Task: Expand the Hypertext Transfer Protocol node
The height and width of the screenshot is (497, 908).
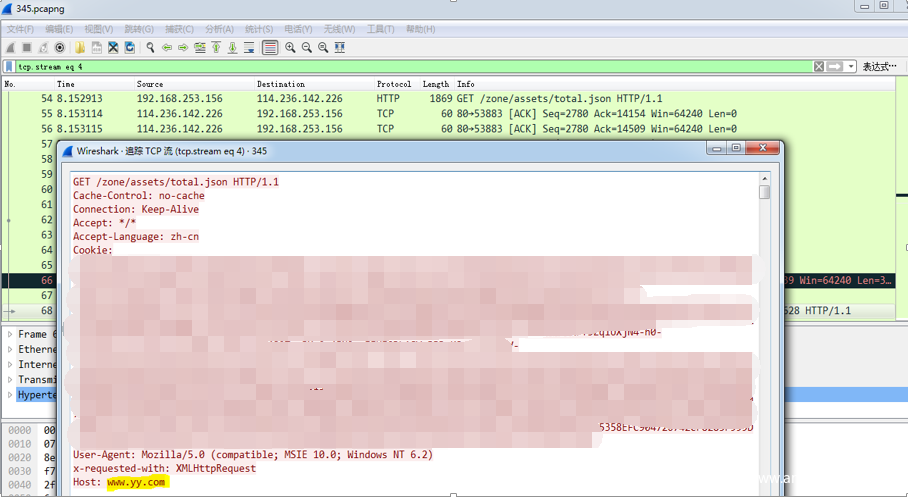Action: pyautogui.click(x=10, y=394)
